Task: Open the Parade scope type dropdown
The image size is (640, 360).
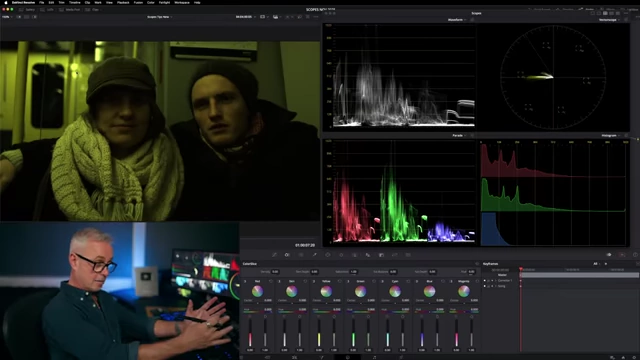Action: tap(459, 135)
